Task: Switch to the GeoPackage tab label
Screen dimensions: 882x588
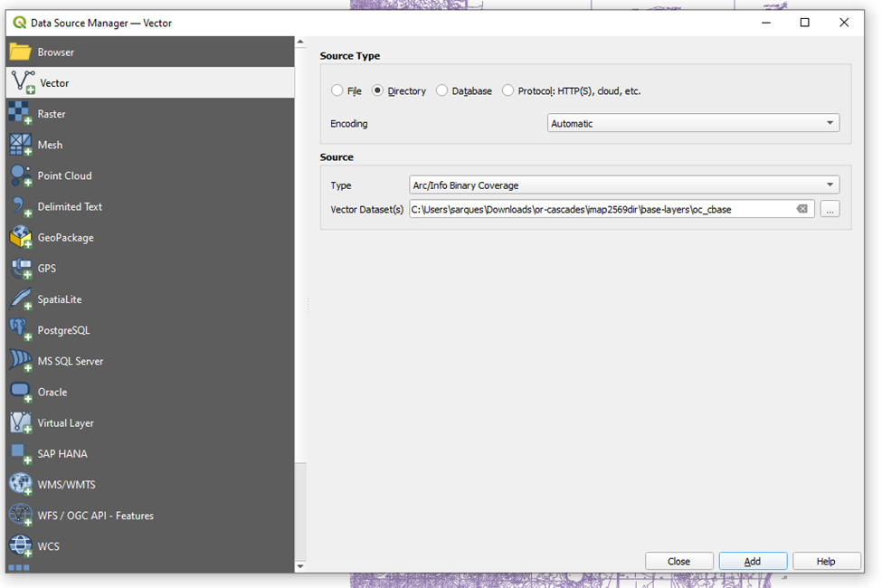Action: click(x=66, y=238)
